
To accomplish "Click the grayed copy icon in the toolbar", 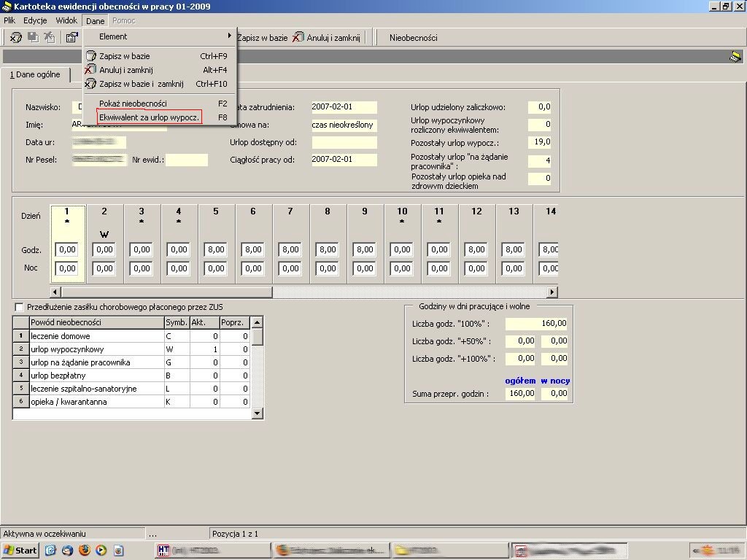I will click(33, 37).
